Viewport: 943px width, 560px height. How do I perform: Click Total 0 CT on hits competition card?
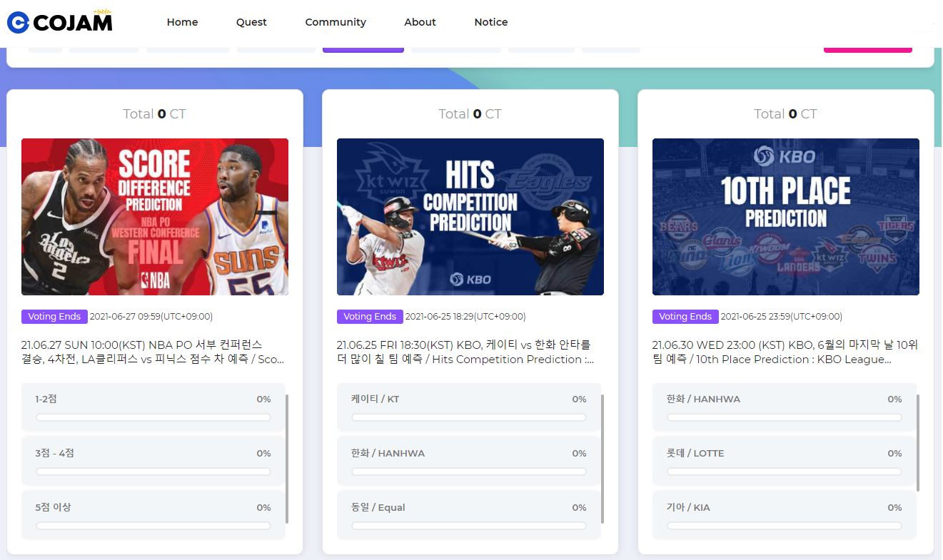[470, 114]
